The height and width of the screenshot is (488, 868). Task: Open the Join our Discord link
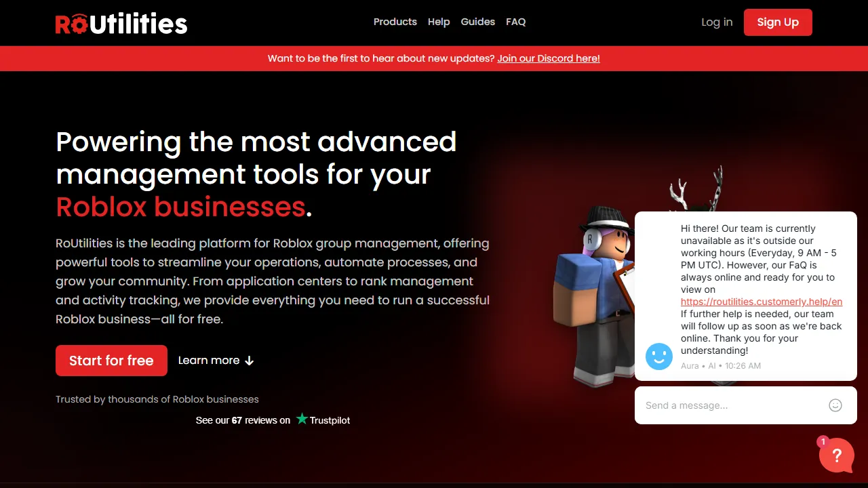pos(549,58)
